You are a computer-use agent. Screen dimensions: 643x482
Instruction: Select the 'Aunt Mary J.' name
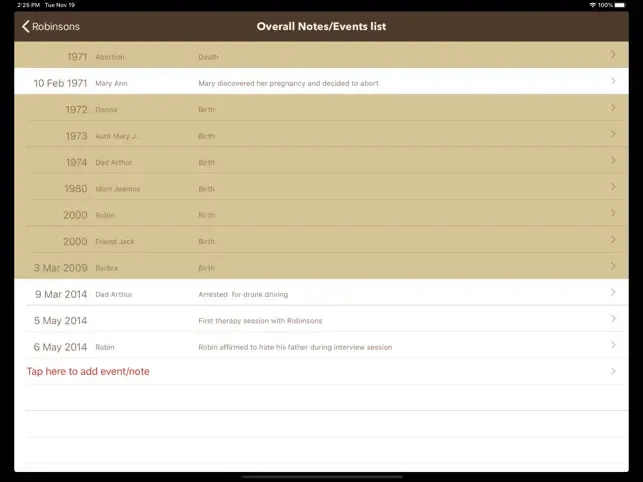point(116,136)
